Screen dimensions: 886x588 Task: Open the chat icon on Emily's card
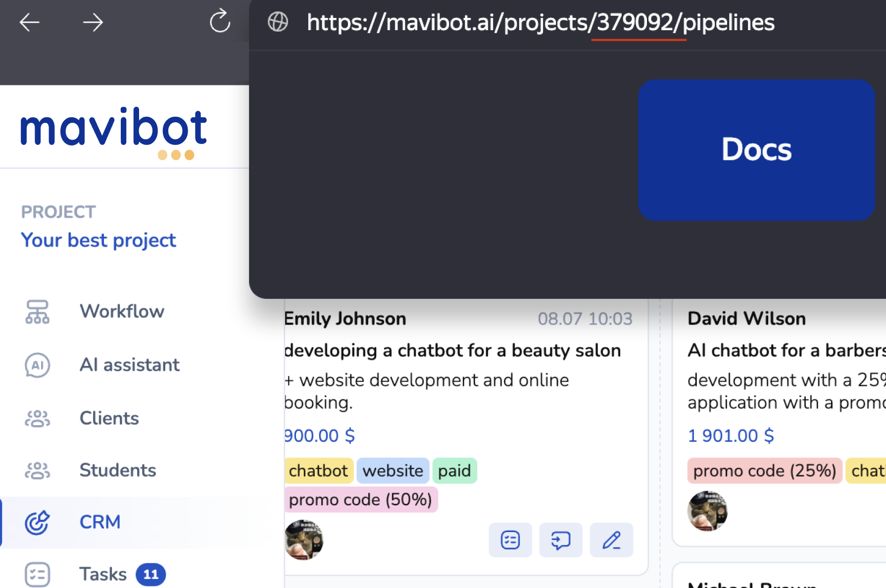(x=560, y=540)
